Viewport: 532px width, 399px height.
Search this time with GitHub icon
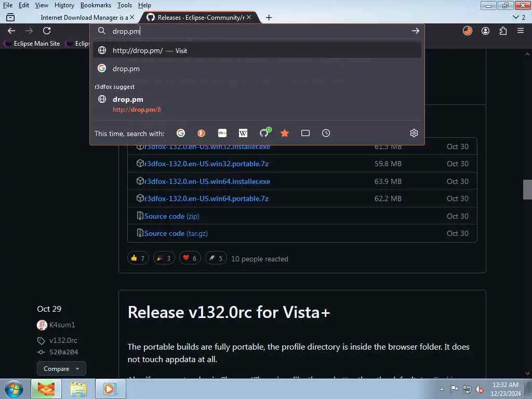(x=264, y=132)
